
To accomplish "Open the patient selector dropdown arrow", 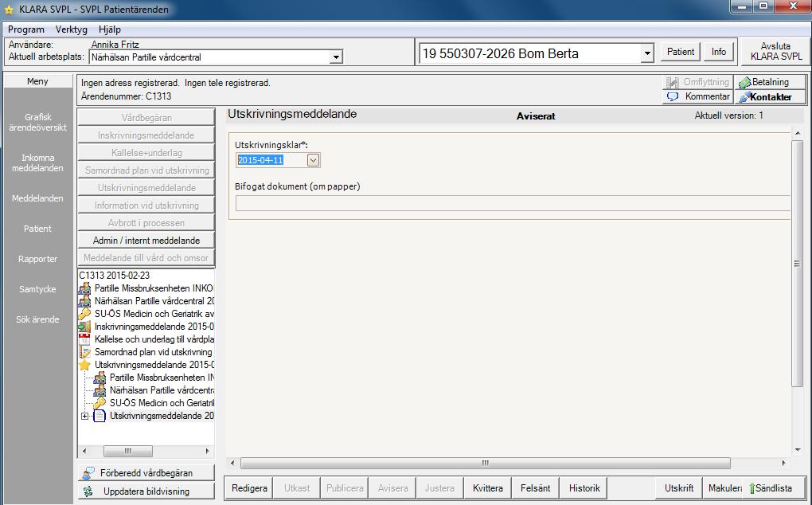I will click(x=647, y=53).
